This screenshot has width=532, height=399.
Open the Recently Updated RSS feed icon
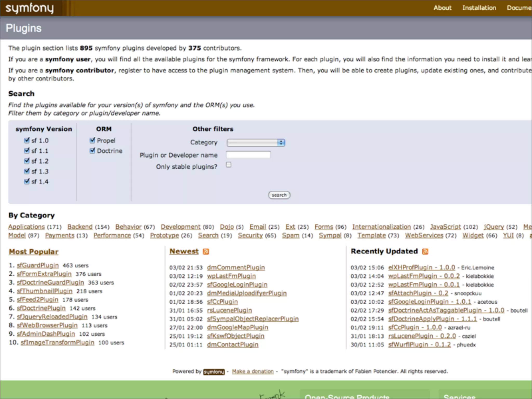point(425,251)
